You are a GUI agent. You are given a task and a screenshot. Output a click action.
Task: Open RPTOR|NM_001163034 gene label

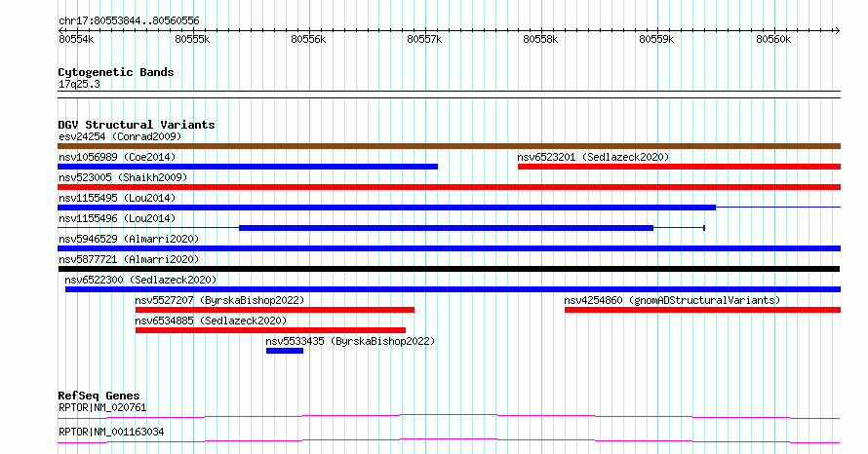tap(111, 432)
